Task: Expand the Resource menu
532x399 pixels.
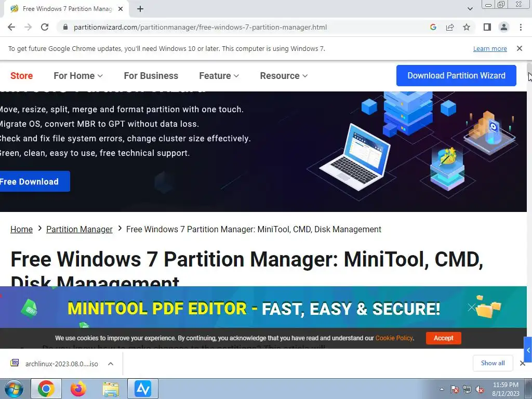Action: pos(284,76)
